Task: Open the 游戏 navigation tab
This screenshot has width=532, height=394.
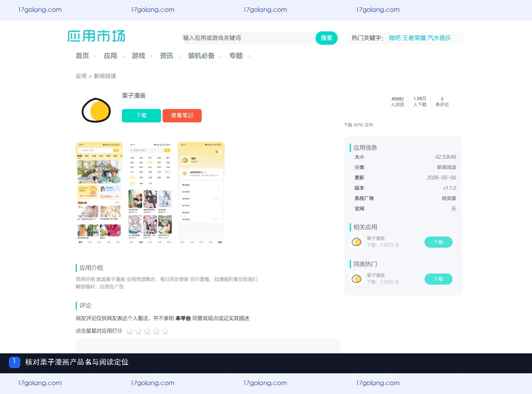Action: click(139, 56)
